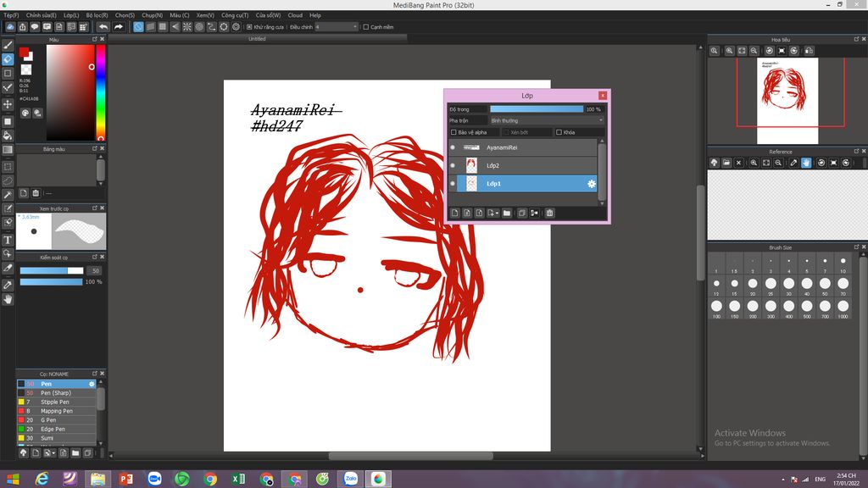Click the cloud save icon in the toolbar
This screenshot has width=868, height=488.
(x=10, y=26)
